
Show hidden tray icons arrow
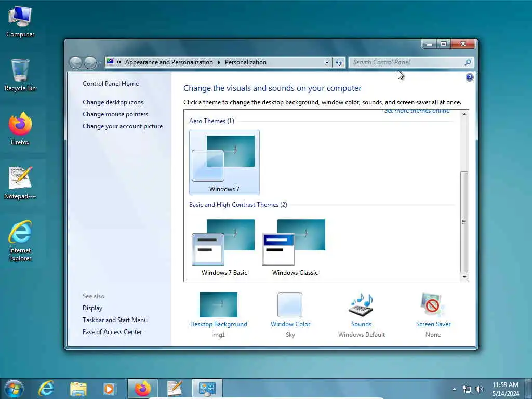click(454, 389)
